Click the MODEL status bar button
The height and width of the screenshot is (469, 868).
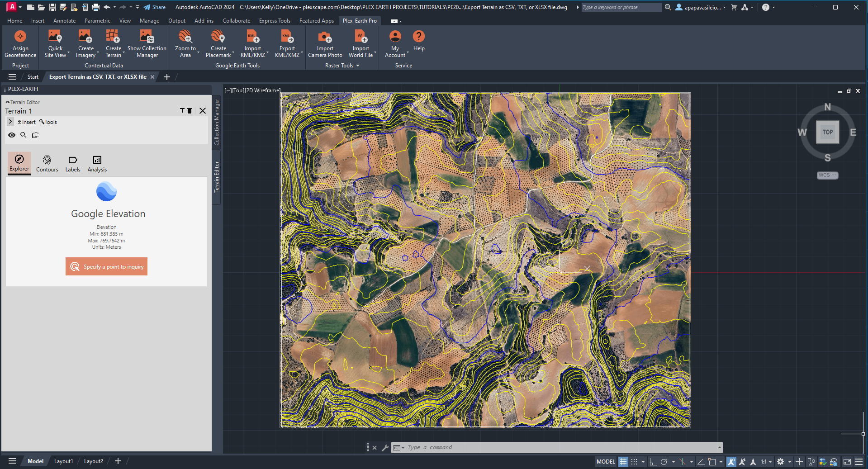pyautogui.click(x=606, y=462)
